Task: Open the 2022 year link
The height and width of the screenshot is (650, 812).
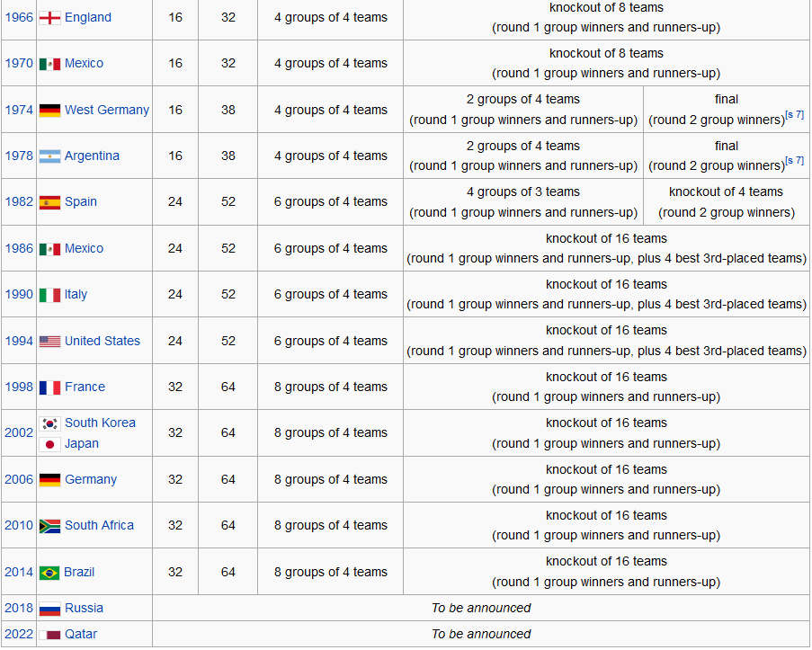Action: tap(19, 634)
